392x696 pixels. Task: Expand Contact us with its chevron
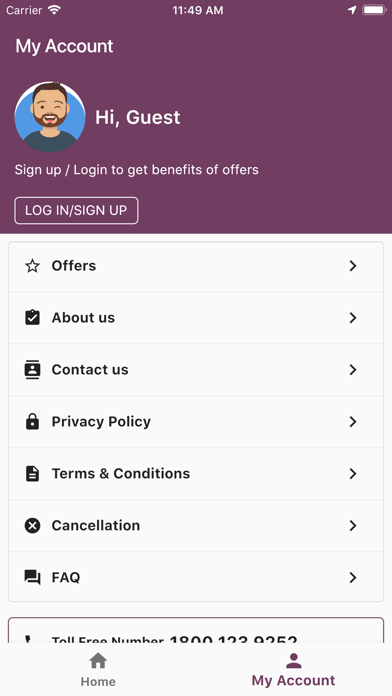point(352,369)
